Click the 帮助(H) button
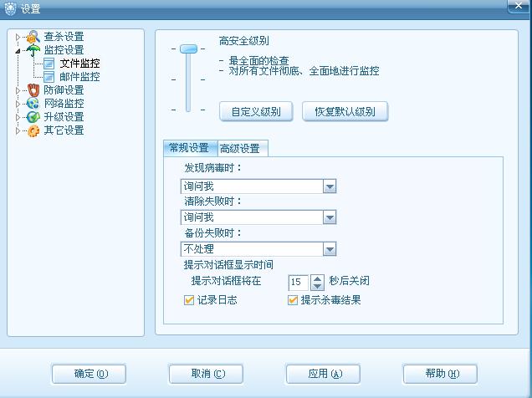 (440, 374)
